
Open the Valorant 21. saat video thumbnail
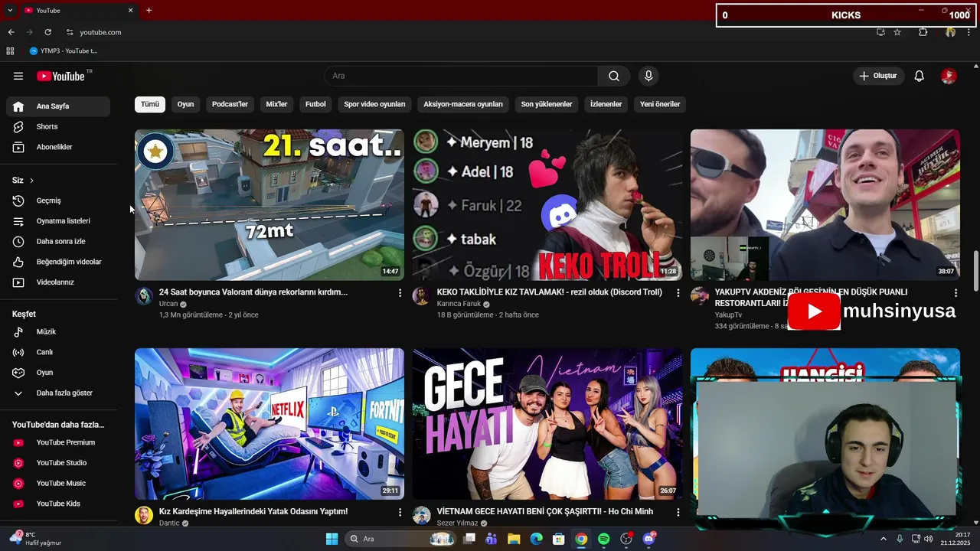[269, 204]
